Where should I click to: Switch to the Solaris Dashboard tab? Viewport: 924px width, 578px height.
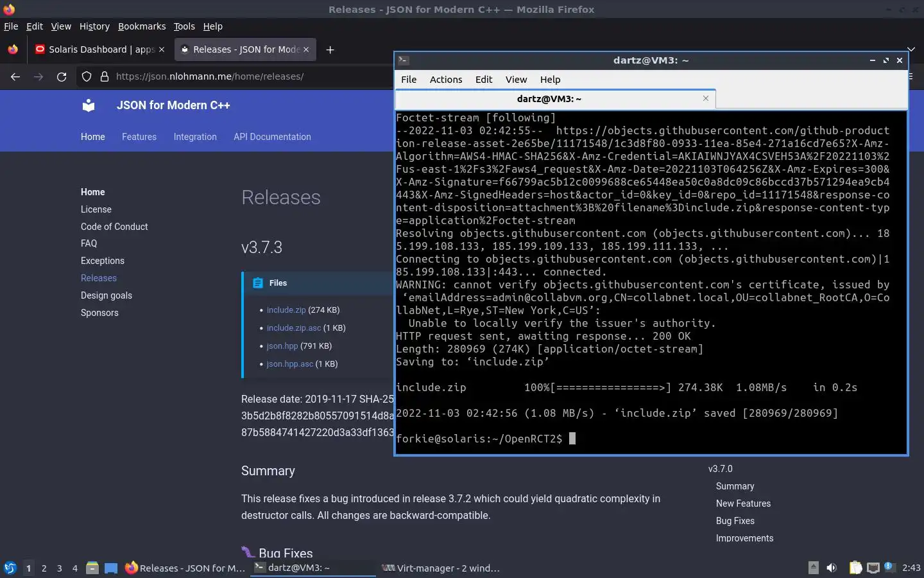100,49
